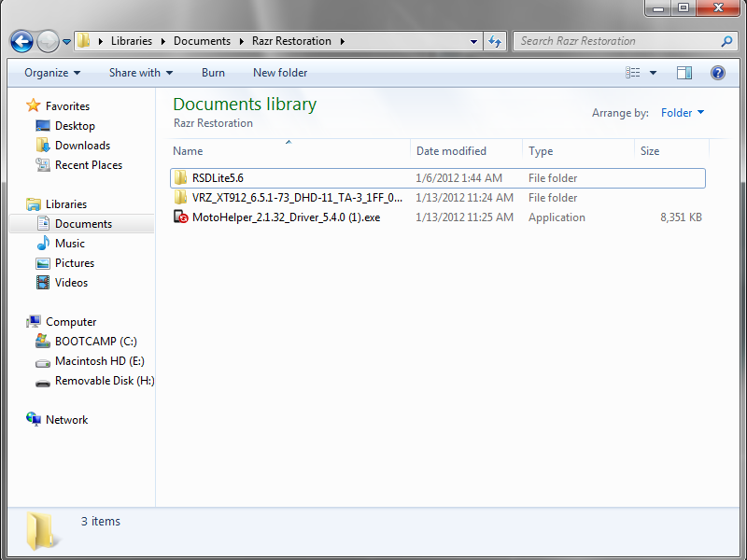Screen dimensions: 747x560
Task: Open Help with the question mark icon
Action: (x=717, y=73)
